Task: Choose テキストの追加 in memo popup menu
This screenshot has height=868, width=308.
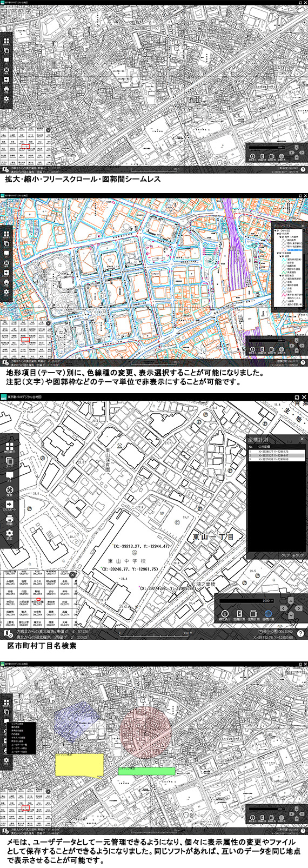Action: pyautogui.click(x=18, y=738)
